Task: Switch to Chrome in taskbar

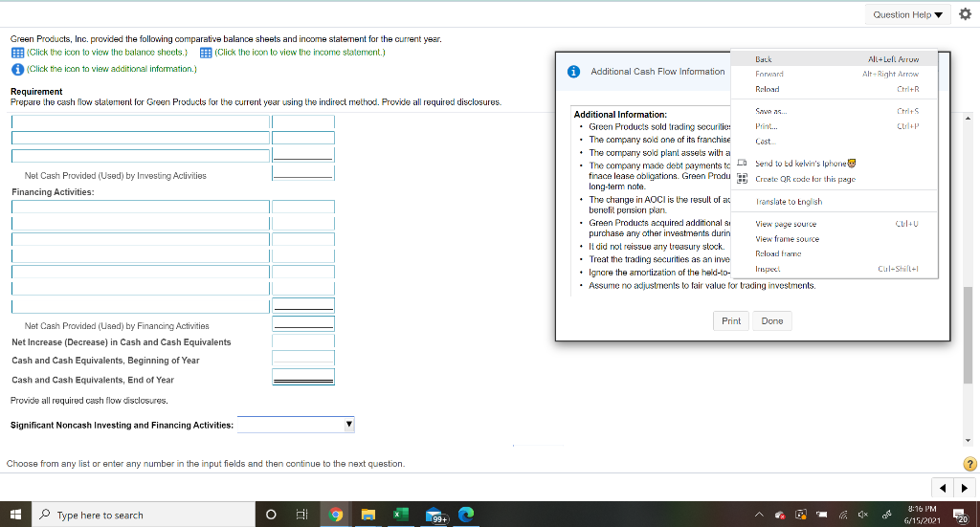Action: [336, 515]
